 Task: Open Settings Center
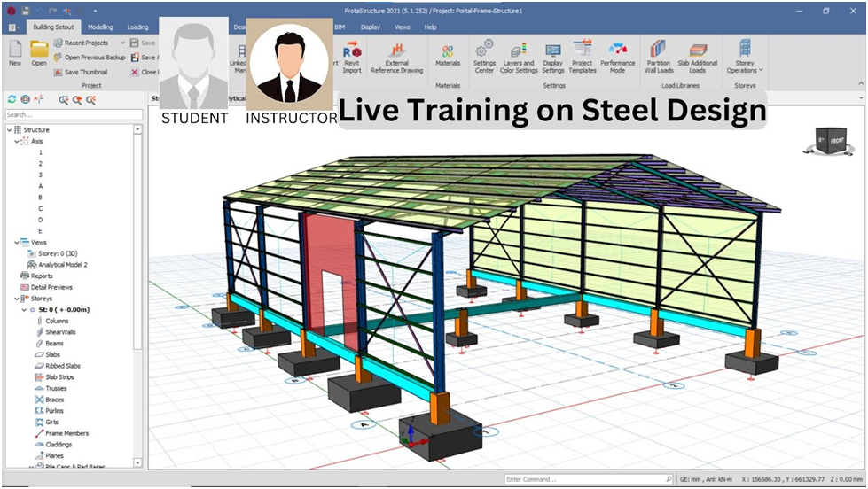click(484, 57)
